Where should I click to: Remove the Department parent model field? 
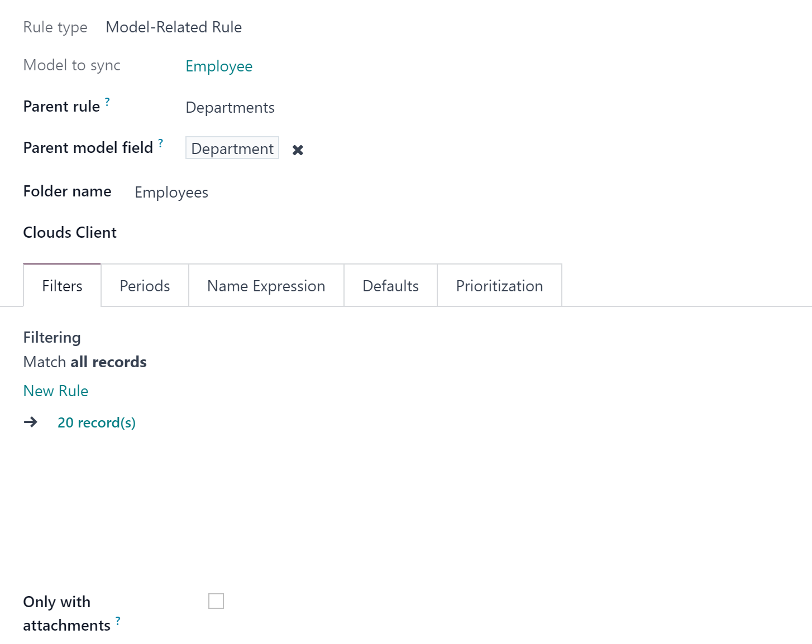[298, 150]
